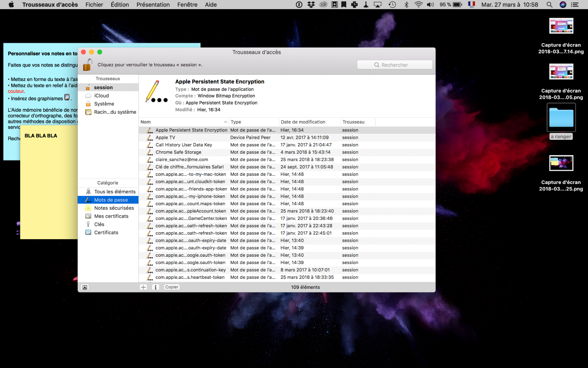Select the Apple TV row
The image size is (588, 368).
click(287, 138)
